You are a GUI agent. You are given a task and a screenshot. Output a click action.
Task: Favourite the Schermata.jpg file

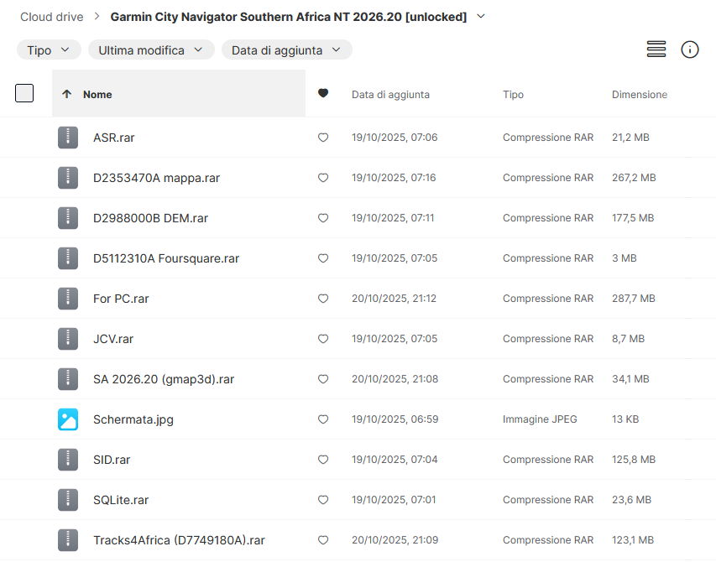pyautogui.click(x=323, y=419)
